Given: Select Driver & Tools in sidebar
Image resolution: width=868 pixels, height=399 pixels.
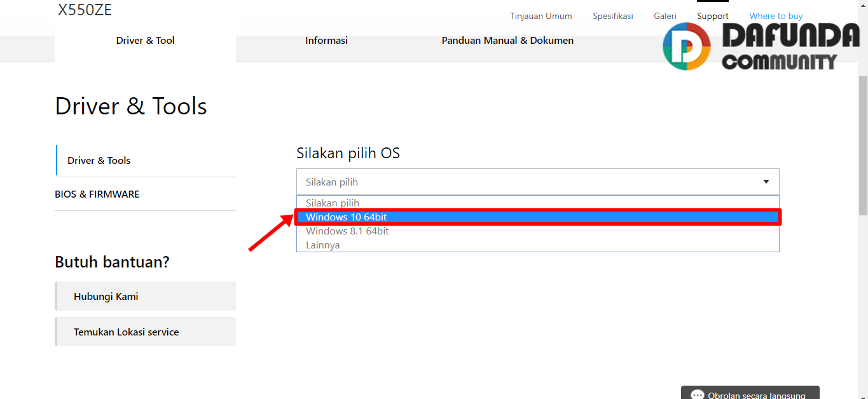Looking at the screenshot, I should click(99, 161).
